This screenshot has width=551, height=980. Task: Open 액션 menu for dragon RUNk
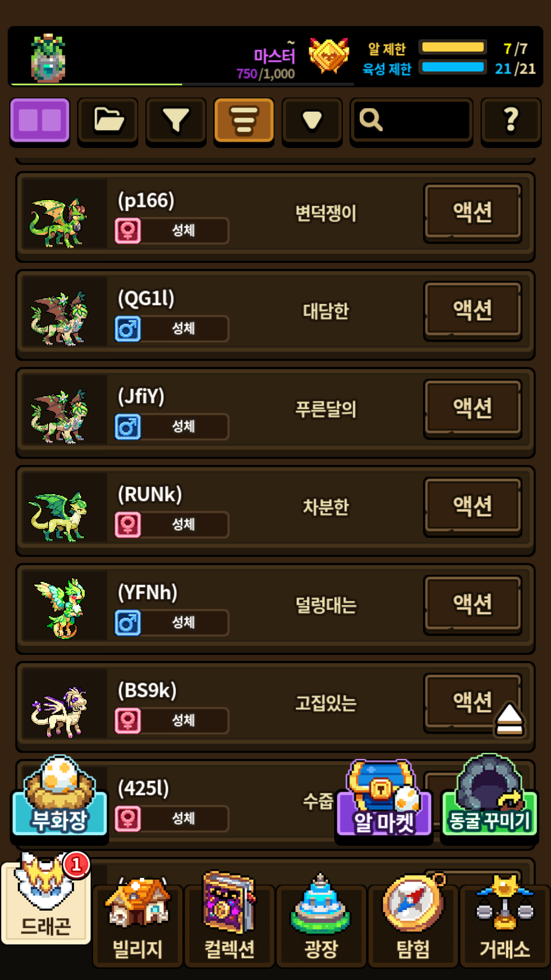(472, 506)
